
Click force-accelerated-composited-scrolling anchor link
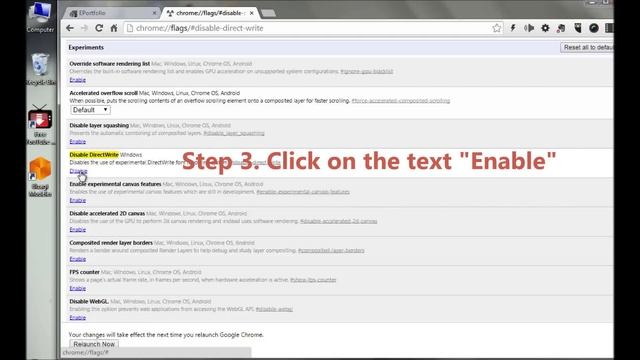(401, 100)
